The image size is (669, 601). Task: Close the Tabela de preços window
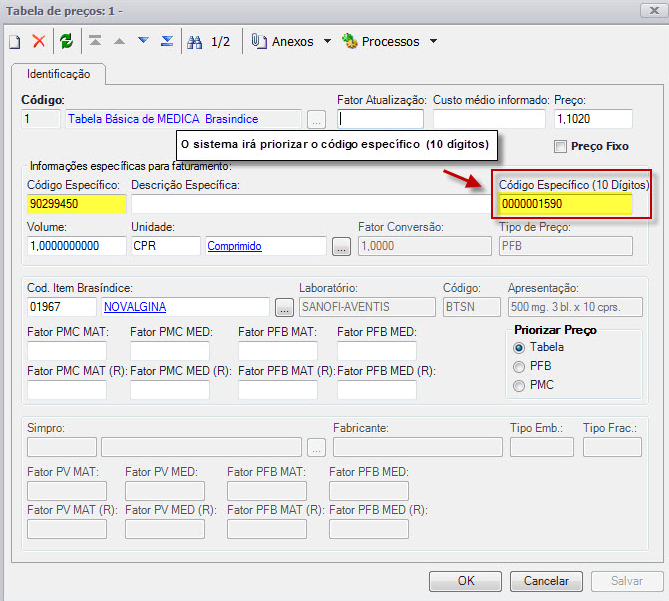tap(653, 11)
